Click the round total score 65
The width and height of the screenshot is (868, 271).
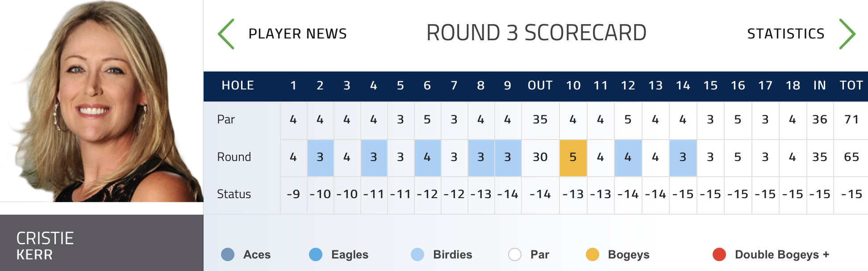(x=851, y=157)
